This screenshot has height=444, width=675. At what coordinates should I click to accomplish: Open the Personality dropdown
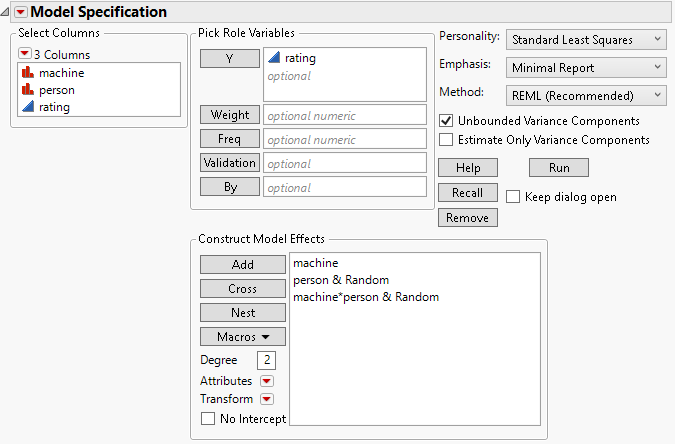(x=585, y=40)
